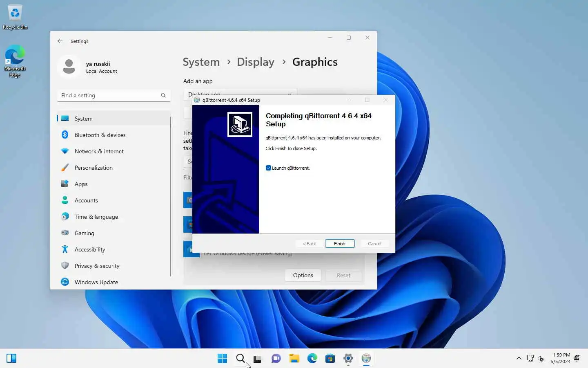Open Widgets on the taskbar
Viewport: 588px width, 368px height.
(x=11, y=359)
